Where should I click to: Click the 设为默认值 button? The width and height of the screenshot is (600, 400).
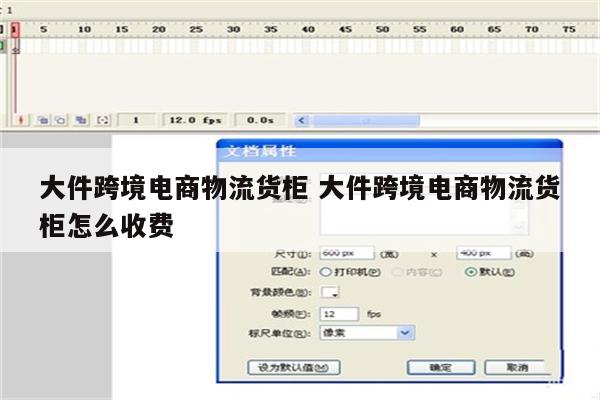[294, 367]
